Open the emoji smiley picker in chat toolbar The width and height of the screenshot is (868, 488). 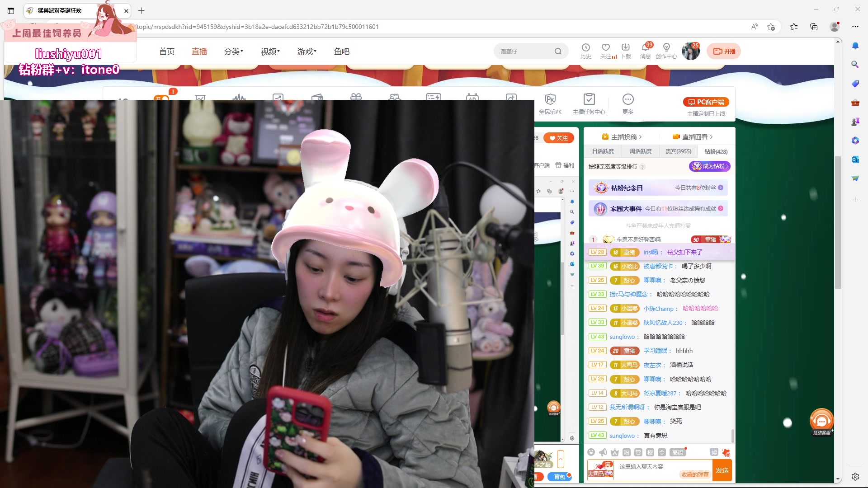click(591, 452)
